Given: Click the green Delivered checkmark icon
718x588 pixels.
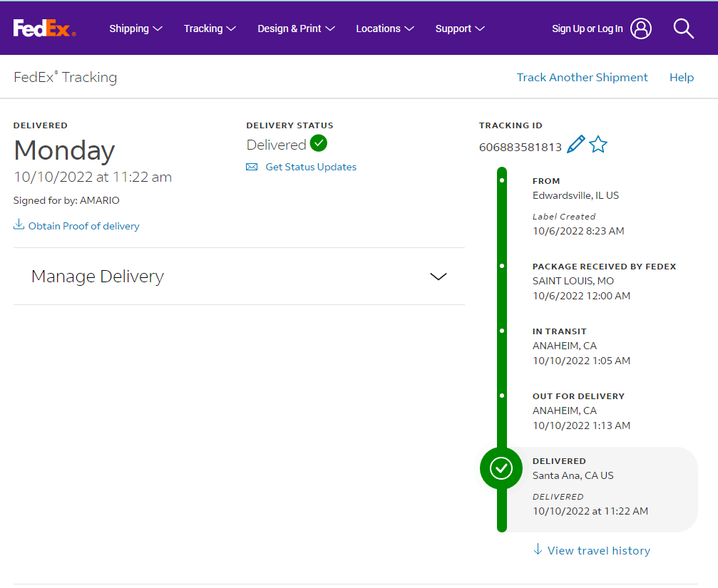Looking at the screenshot, I should tap(318, 143).
